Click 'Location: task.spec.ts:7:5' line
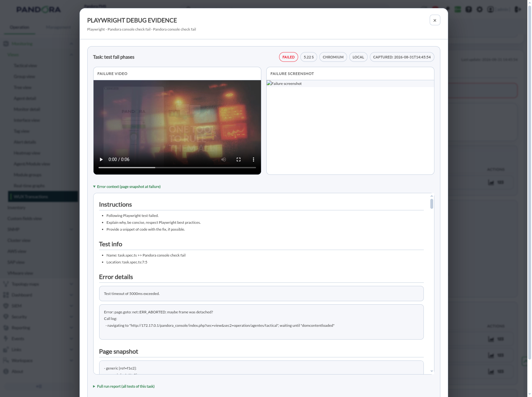Image resolution: width=532 pixels, height=397 pixels. 127,262
